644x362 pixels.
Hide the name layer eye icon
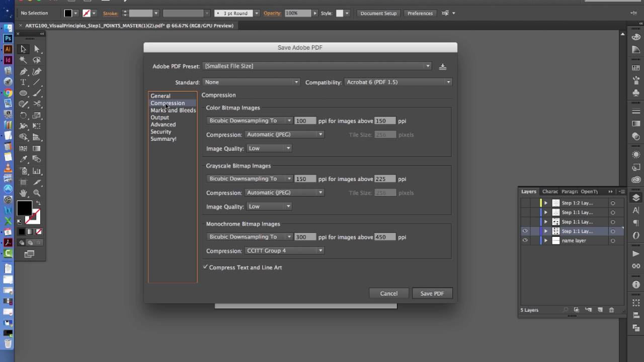525,240
